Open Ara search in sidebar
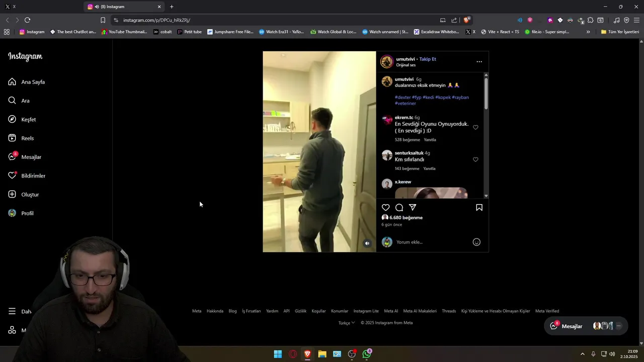 click(x=19, y=101)
